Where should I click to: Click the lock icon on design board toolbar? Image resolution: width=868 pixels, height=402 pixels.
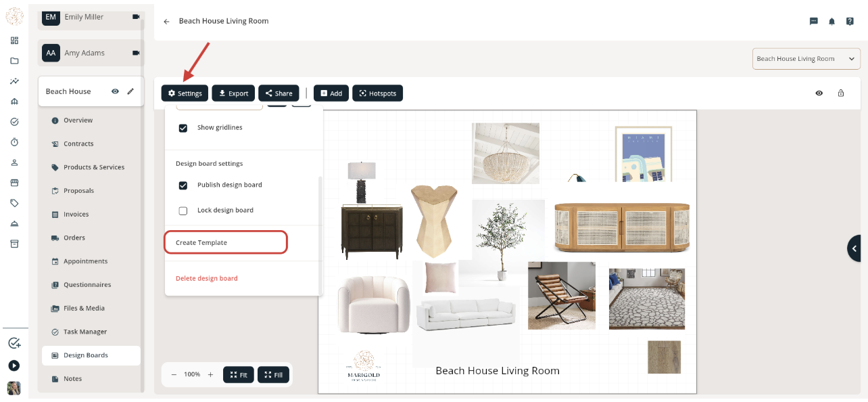pos(841,93)
